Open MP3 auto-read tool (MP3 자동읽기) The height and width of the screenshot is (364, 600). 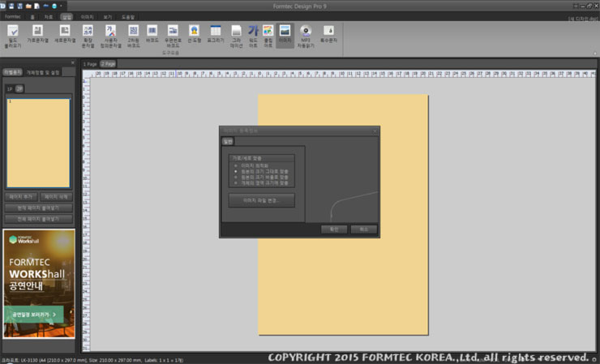click(306, 36)
